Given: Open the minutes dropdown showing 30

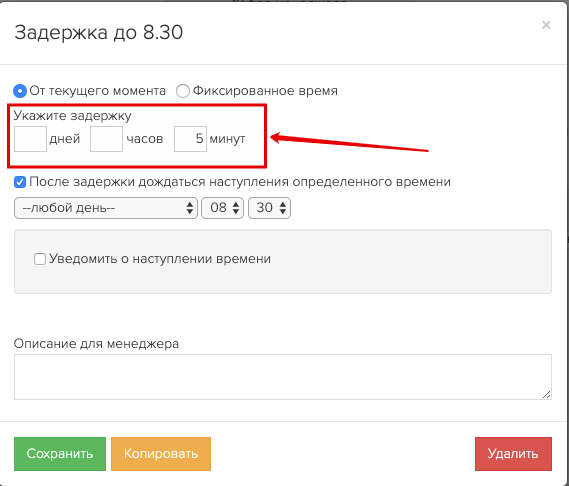Looking at the screenshot, I should point(269,208).
